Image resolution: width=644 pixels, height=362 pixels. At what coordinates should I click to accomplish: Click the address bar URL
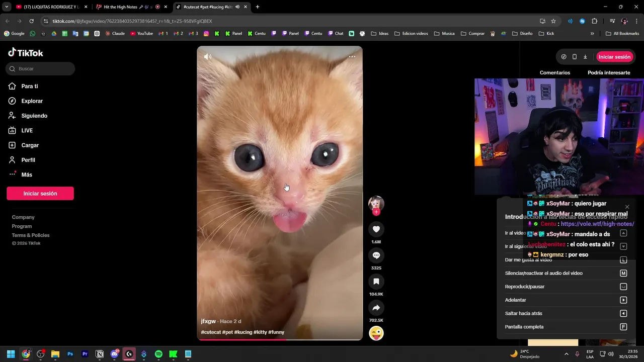click(132, 21)
